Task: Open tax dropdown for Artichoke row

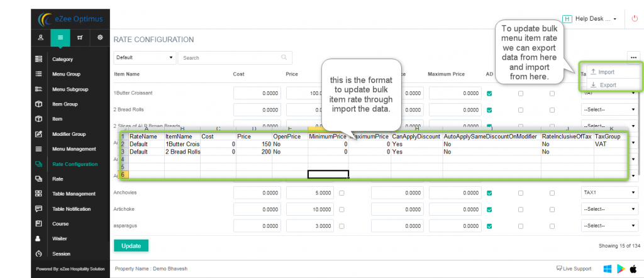Action: (609, 209)
